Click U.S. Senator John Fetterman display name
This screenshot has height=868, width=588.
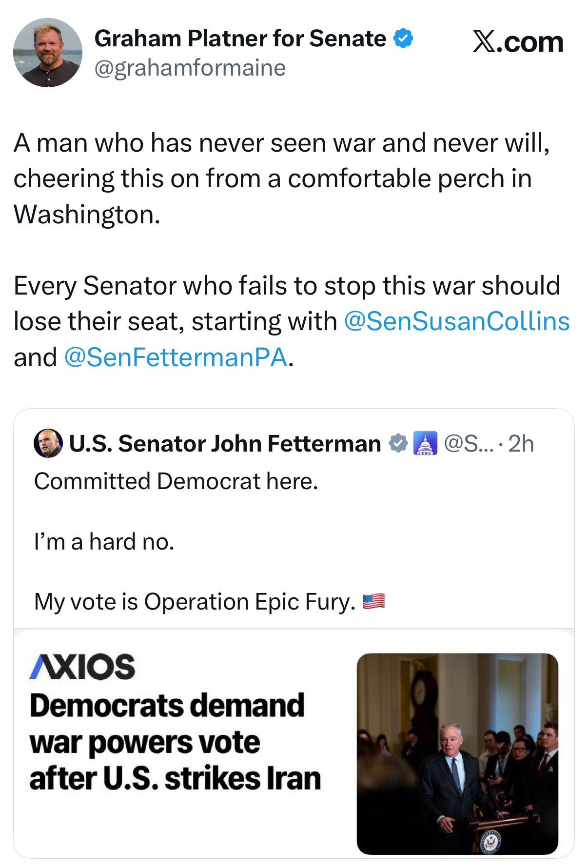(x=225, y=444)
